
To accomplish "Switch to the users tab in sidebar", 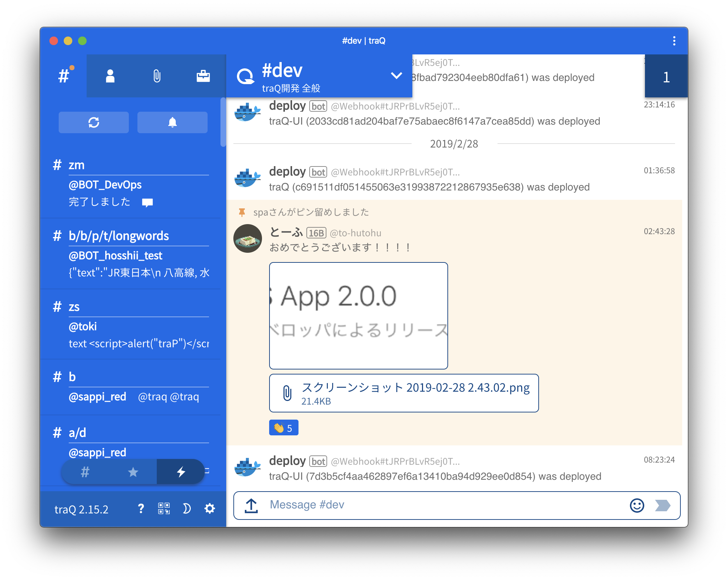I will (110, 76).
